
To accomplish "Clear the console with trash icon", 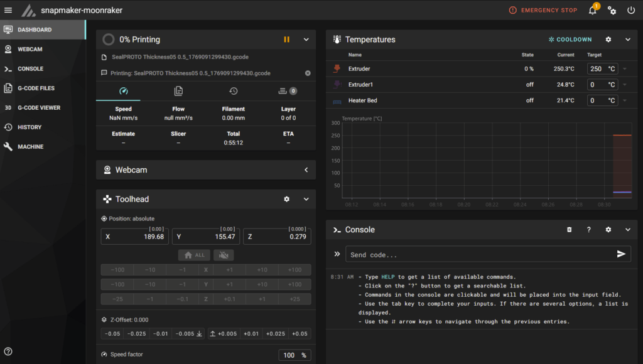I will tap(570, 230).
